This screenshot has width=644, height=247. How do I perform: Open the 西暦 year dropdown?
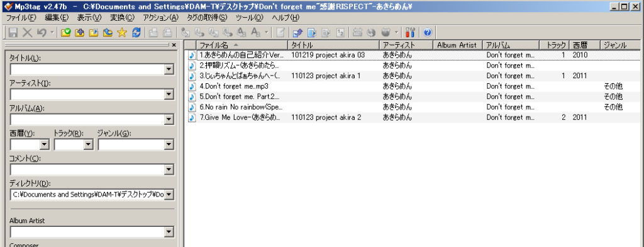[x=45, y=144]
